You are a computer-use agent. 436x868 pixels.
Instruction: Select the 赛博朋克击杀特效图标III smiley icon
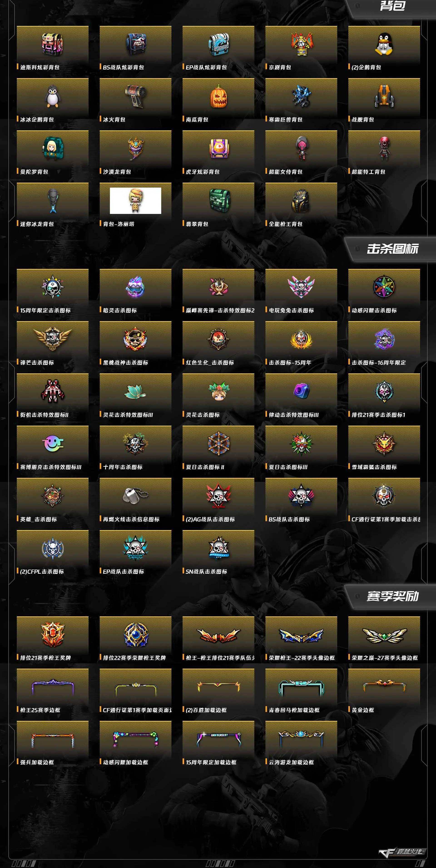coord(52,444)
